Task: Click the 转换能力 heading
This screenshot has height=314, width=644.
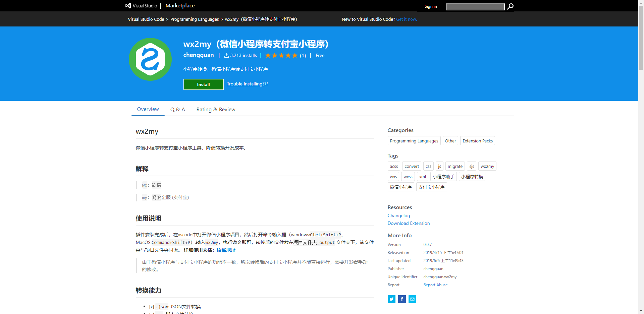Action: [x=148, y=291]
